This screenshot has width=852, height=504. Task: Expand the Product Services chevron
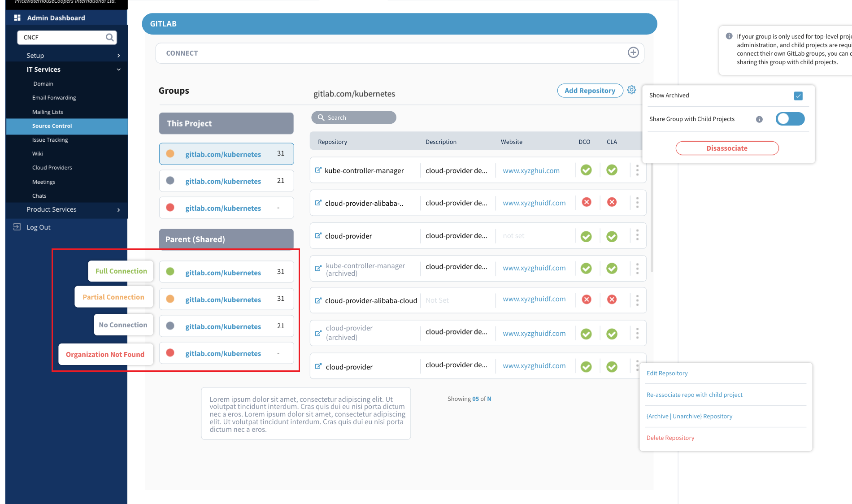click(118, 210)
